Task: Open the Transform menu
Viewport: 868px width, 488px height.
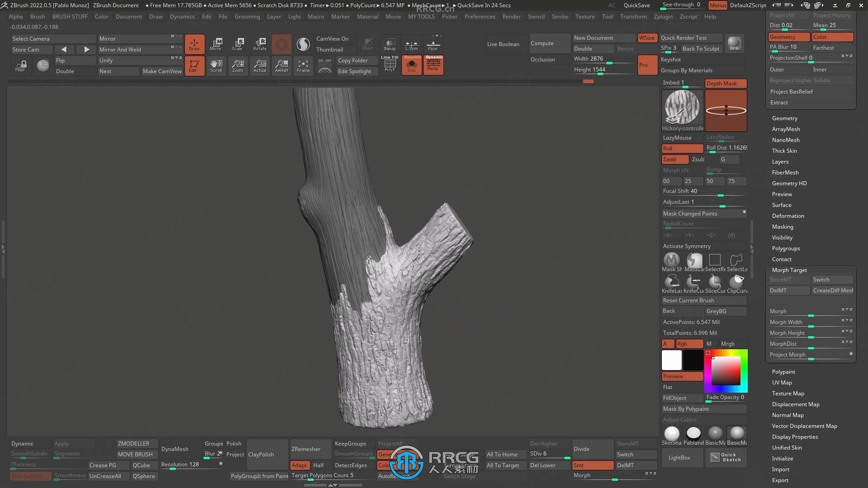Action: point(633,17)
